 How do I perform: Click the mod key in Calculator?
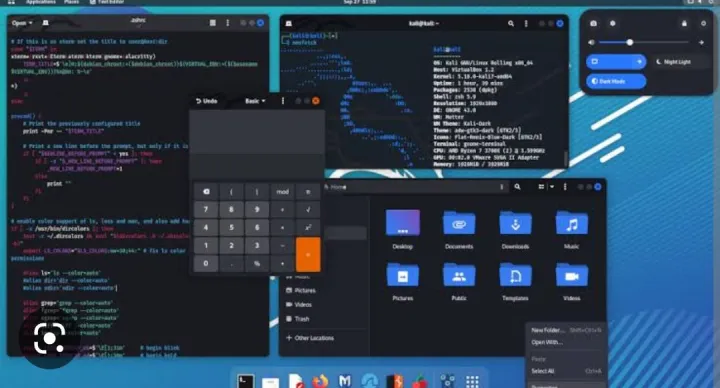click(282, 192)
